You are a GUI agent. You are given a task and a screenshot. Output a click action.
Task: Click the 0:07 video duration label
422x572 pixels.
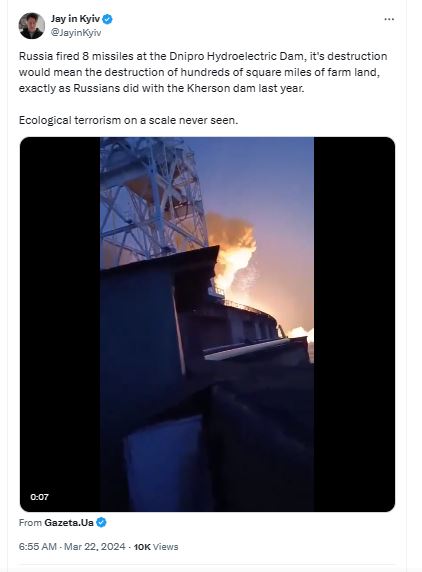point(39,497)
